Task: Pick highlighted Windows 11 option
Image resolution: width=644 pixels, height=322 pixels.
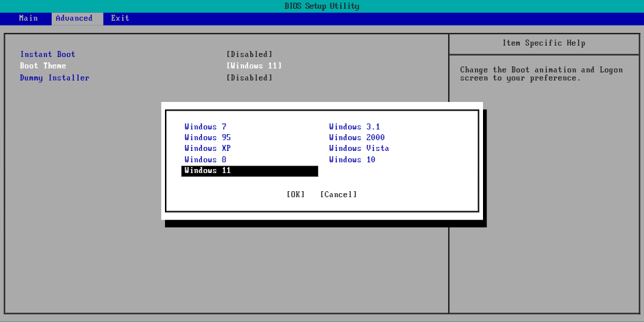Action: point(250,171)
